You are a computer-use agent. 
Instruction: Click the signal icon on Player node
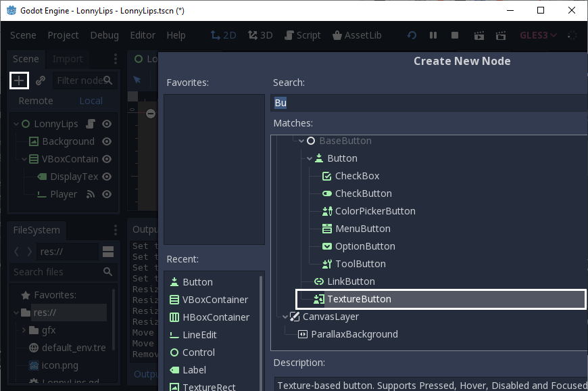click(91, 194)
